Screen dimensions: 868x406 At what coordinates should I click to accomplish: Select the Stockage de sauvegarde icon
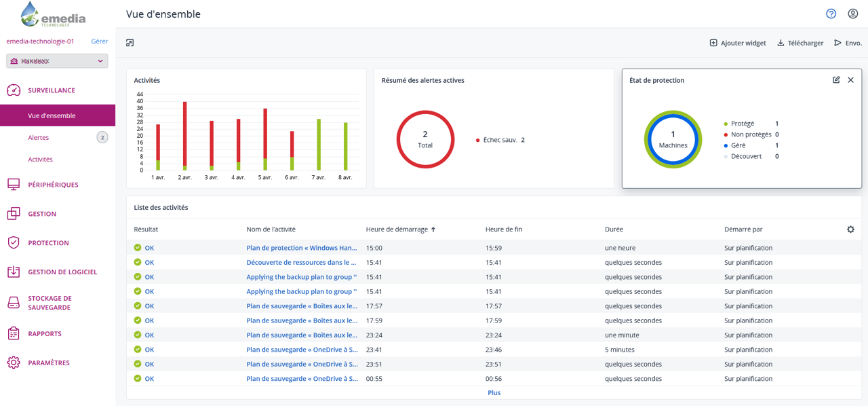tap(15, 303)
